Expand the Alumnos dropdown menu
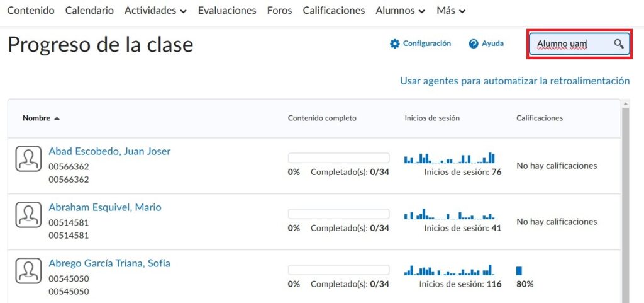 400,11
